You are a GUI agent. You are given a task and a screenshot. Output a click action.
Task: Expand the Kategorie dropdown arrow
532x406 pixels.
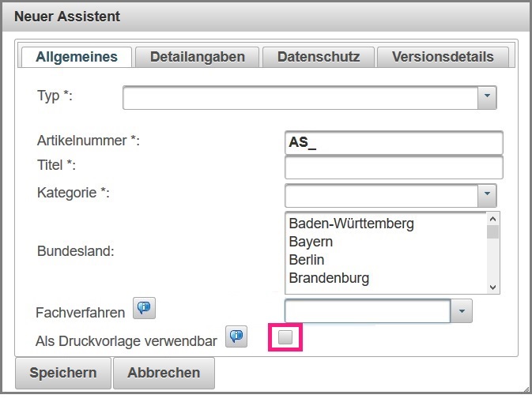487,196
